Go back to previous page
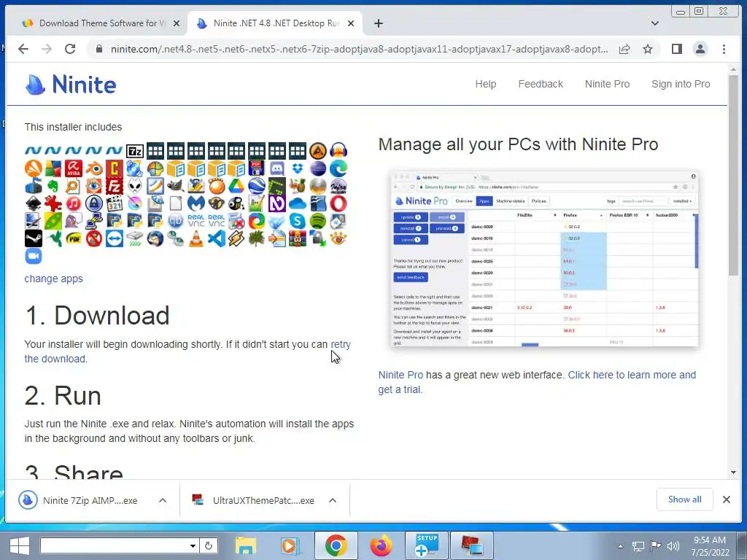747x560 pixels. [23, 49]
